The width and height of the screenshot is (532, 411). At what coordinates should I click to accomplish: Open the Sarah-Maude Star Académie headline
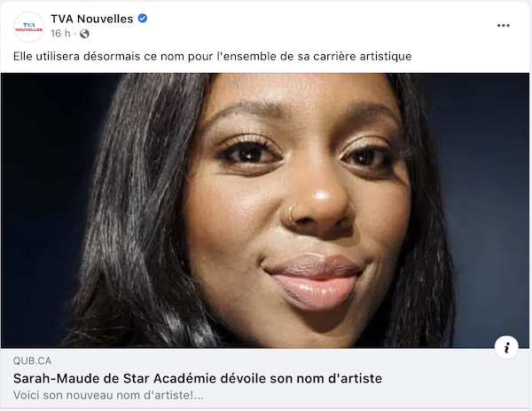[198, 378]
